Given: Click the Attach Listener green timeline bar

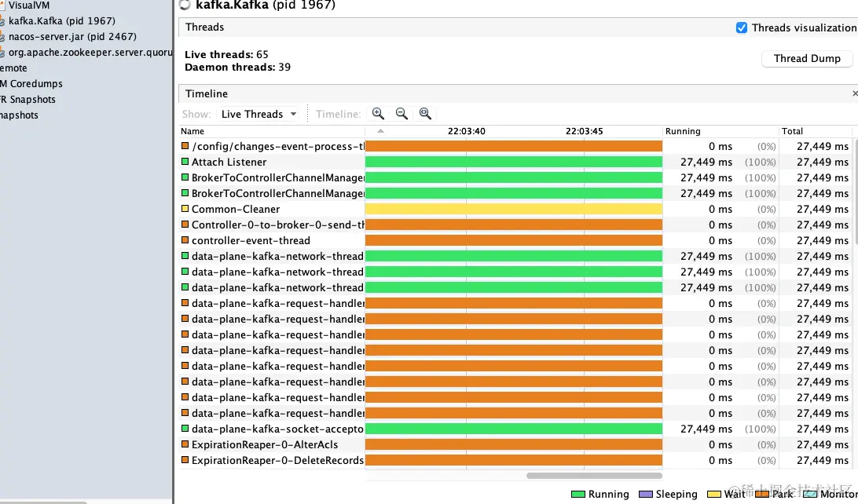Looking at the screenshot, I should coord(514,162).
